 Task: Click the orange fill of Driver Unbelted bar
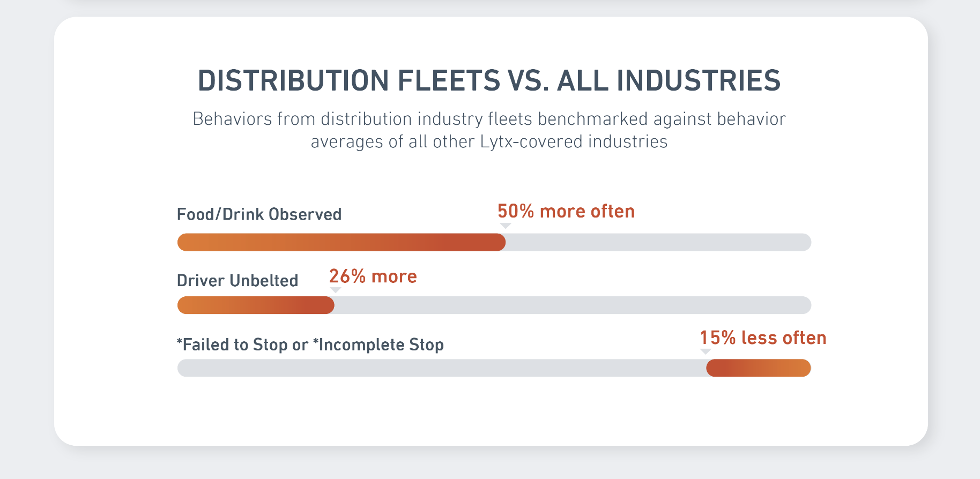coord(256,305)
